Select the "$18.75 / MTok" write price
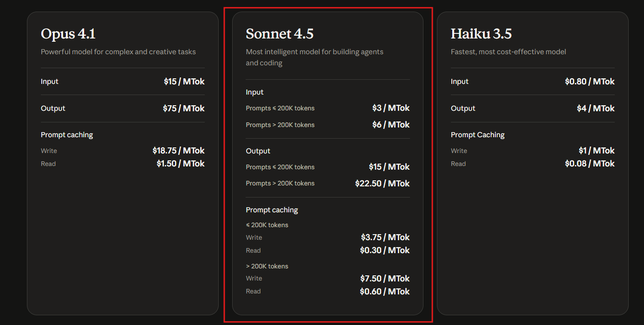This screenshot has height=325, width=644. (179, 151)
